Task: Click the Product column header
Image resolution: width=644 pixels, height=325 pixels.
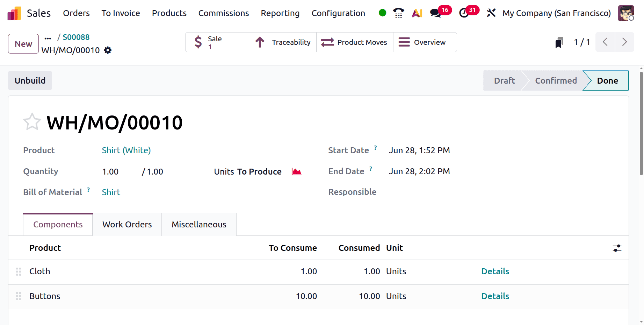Action: tap(45, 248)
